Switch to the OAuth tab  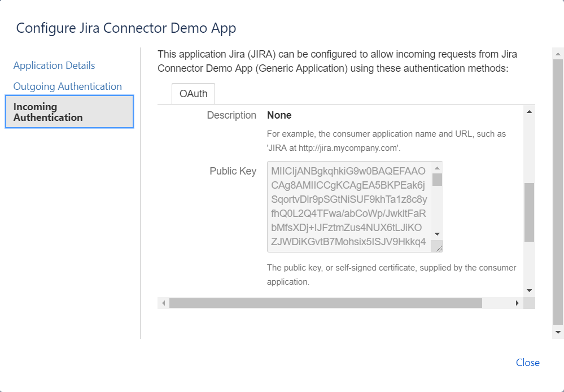(x=193, y=94)
